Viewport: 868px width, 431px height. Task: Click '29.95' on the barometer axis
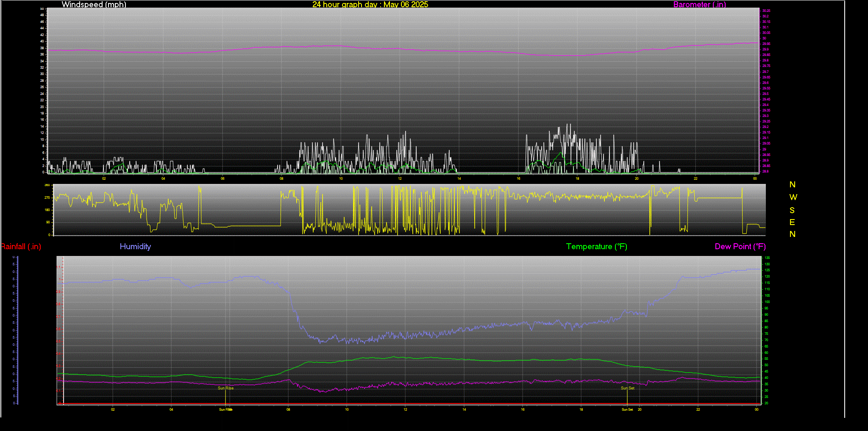click(x=766, y=44)
